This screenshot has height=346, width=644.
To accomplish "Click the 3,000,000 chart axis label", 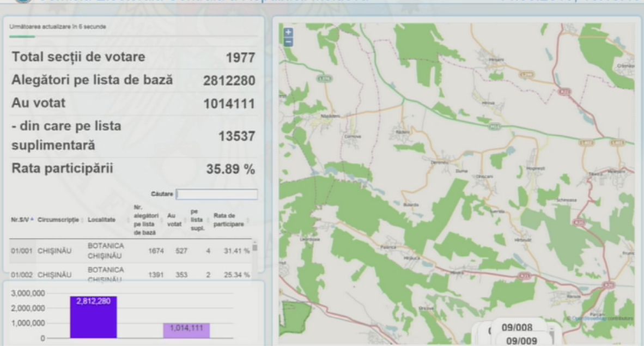I will click(x=28, y=293).
